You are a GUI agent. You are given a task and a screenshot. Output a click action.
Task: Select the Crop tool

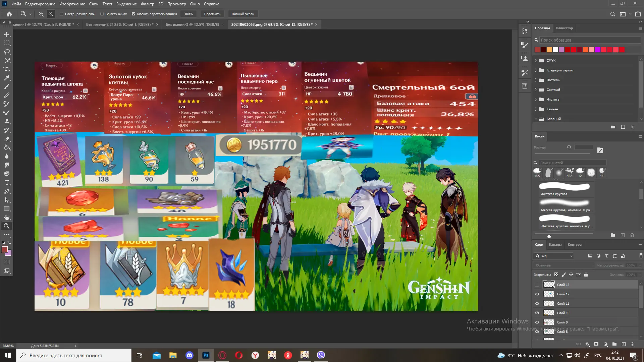(x=7, y=69)
